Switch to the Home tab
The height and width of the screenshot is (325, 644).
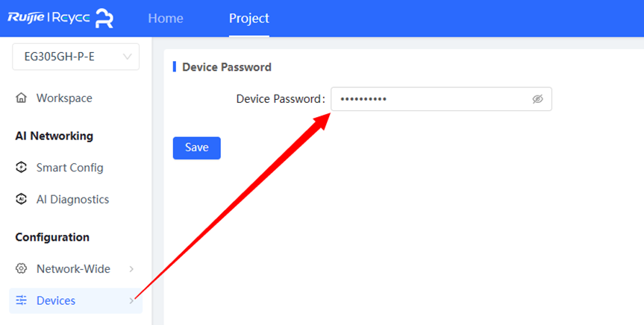click(x=166, y=18)
